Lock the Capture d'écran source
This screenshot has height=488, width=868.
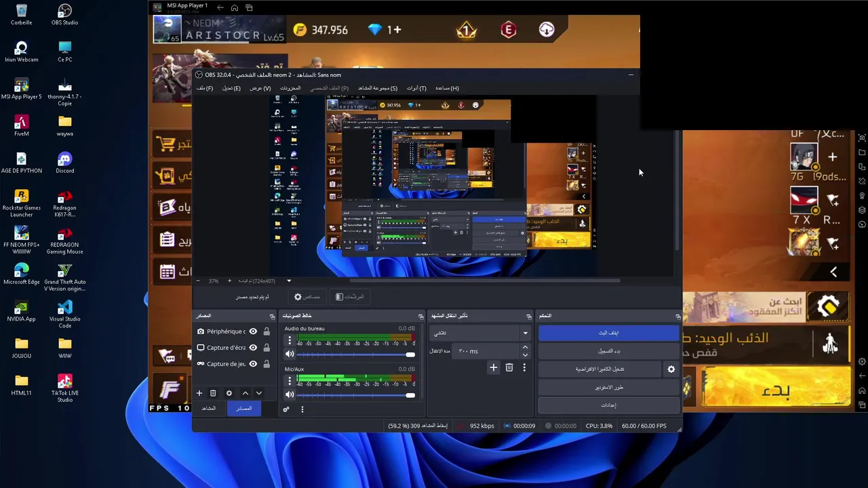(267, 348)
